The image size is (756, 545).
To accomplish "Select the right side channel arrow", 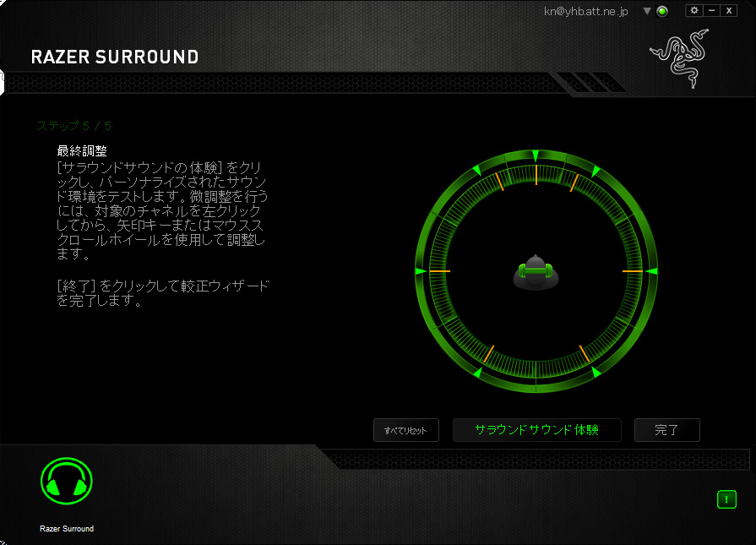I will point(650,271).
